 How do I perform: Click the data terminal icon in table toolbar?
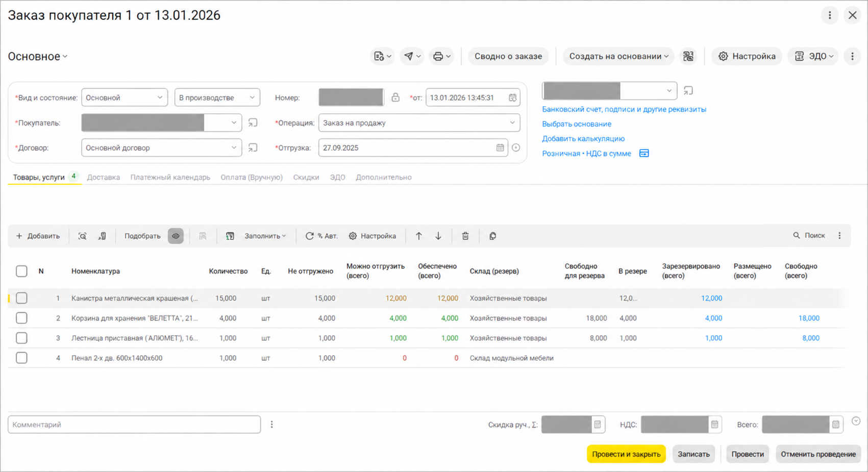tap(102, 236)
